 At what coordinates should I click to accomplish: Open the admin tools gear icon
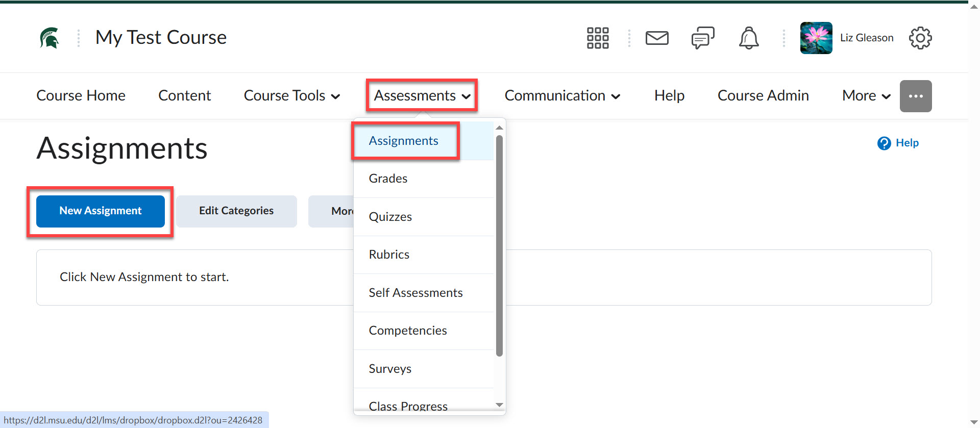tap(920, 38)
